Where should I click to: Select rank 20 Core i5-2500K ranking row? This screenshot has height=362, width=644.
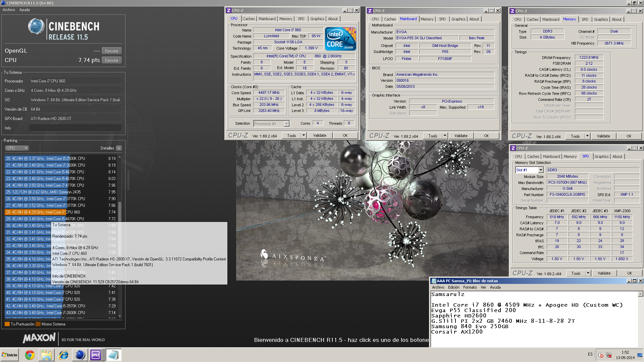click(x=61, y=159)
